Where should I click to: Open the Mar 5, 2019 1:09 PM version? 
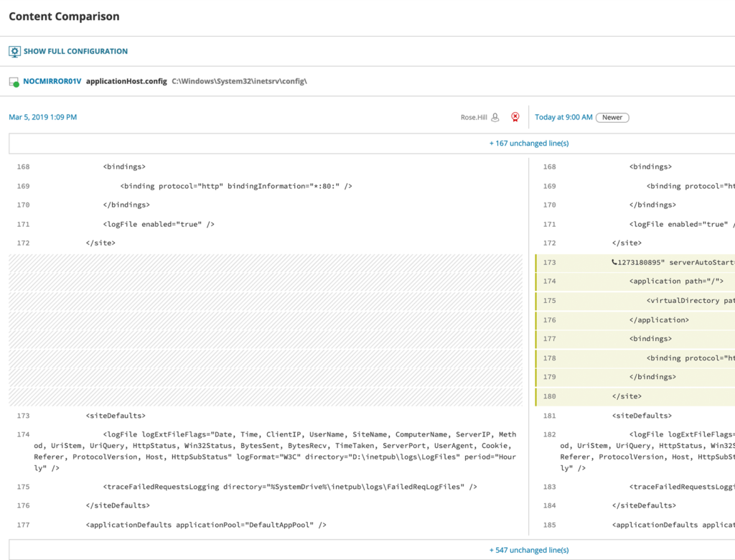(42, 117)
